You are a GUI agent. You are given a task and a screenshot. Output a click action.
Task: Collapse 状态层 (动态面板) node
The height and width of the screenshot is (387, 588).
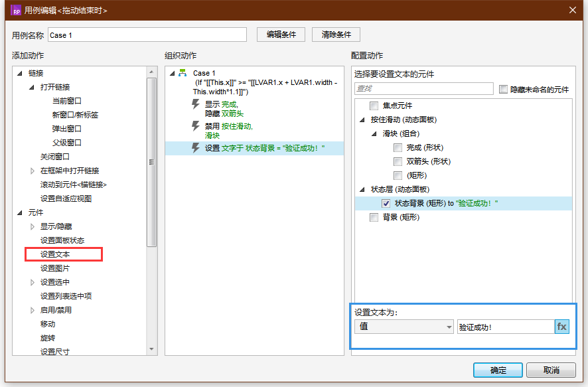[x=362, y=189]
